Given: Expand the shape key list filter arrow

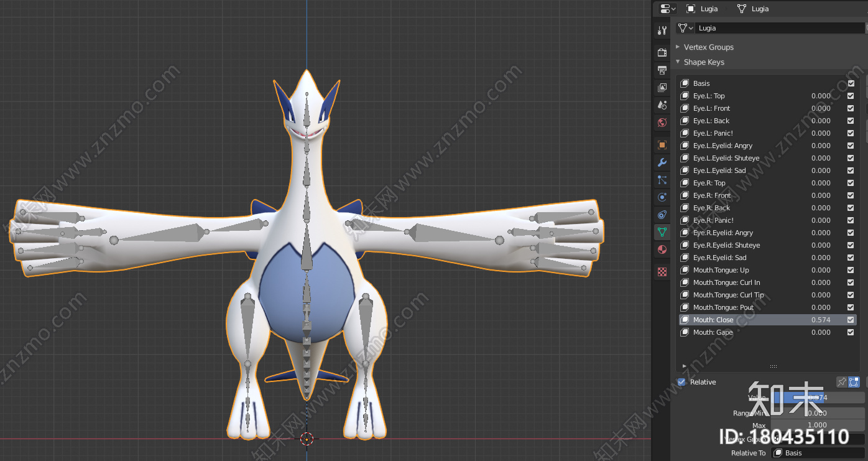Looking at the screenshot, I should click(x=684, y=366).
